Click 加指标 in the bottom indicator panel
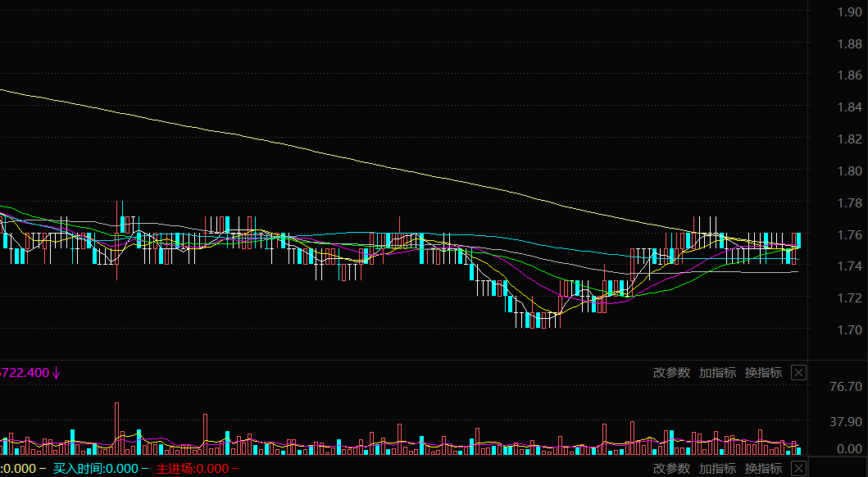 717,469
